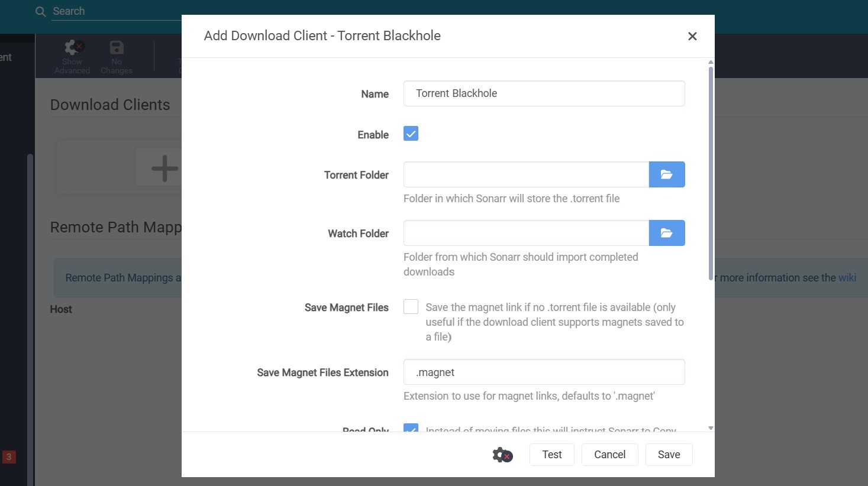Close the Add Download Client dialog
Screen dimensions: 868x486
692,36
